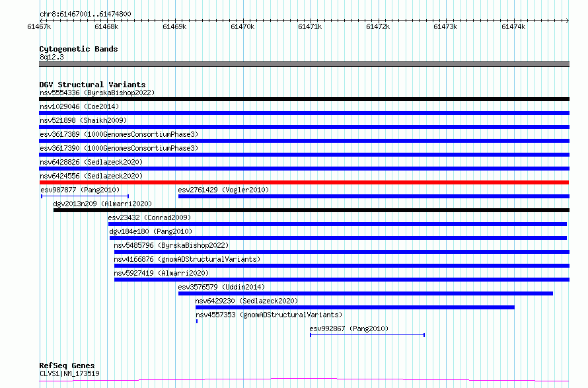This screenshot has width=588, height=388.
Task: Click the nsv6428826 (Sedlazeck2020) label
Action: pyautogui.click(x=91, y=162)
